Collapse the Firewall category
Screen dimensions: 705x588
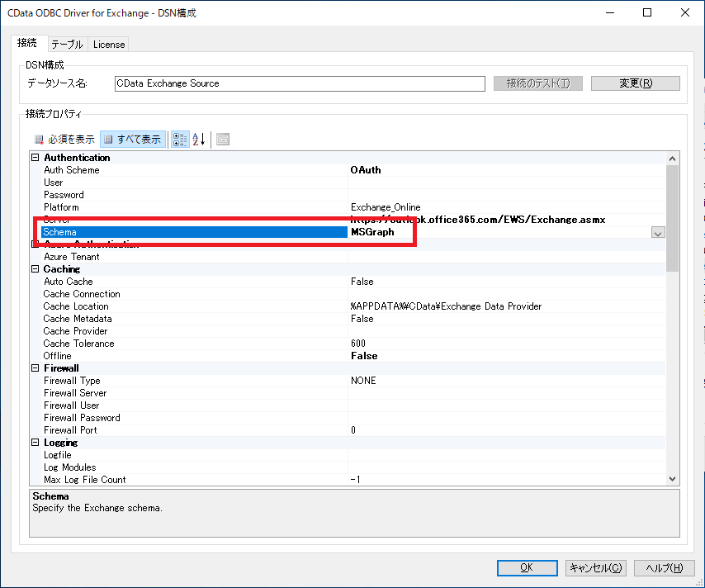pos(35,368)
